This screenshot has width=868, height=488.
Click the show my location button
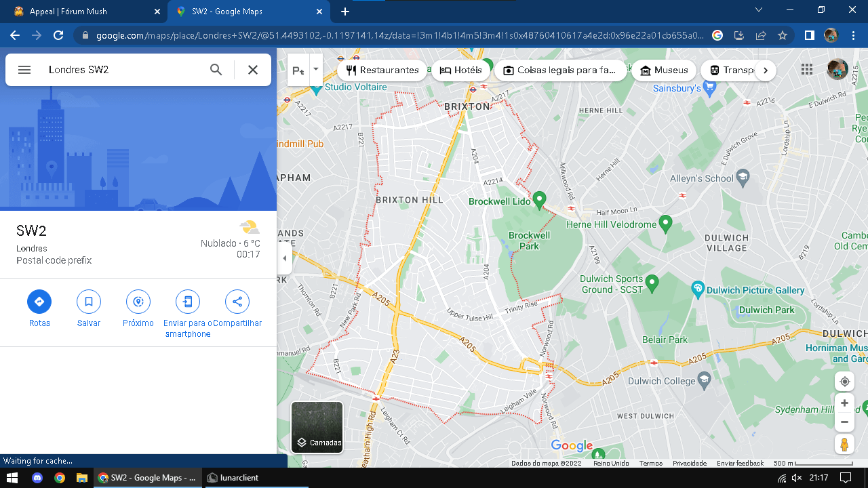(x=844, y=382)
